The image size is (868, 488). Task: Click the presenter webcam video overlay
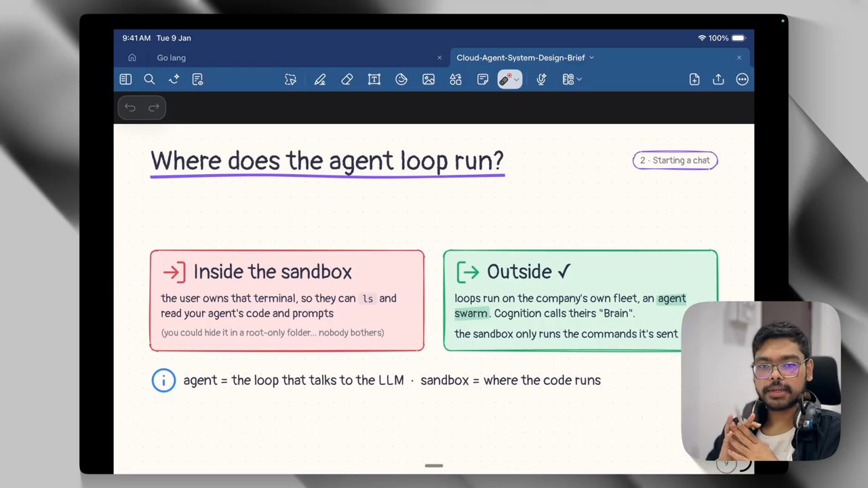[x=761, y=381]
